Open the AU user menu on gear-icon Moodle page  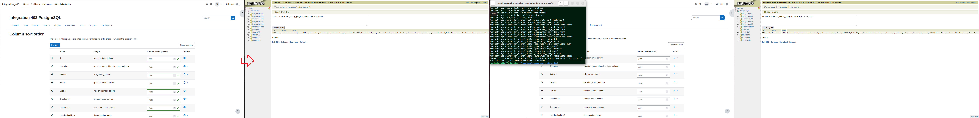coord(218,4)
